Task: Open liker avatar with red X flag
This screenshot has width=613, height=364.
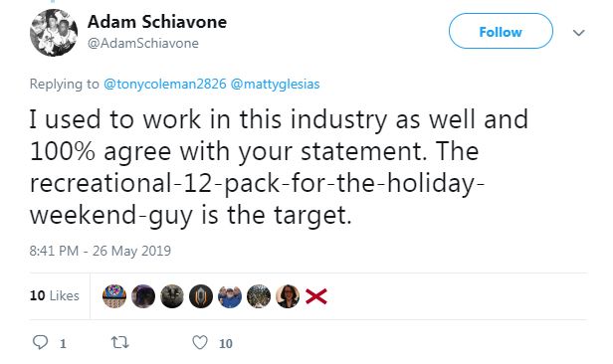Action: [x=316, y=296]
